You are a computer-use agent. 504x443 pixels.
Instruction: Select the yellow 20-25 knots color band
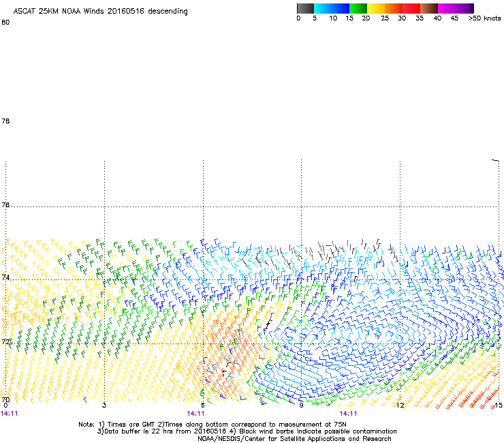click(x=376, y=8)
